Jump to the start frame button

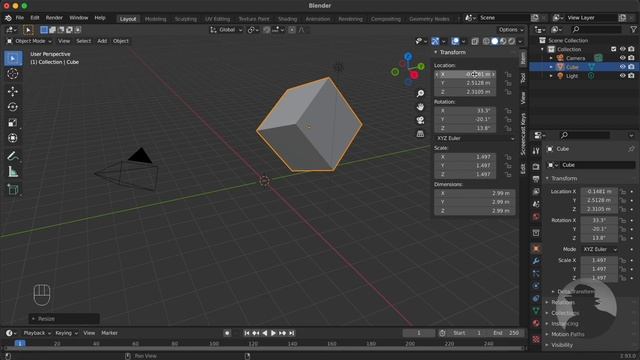[247, 333]
